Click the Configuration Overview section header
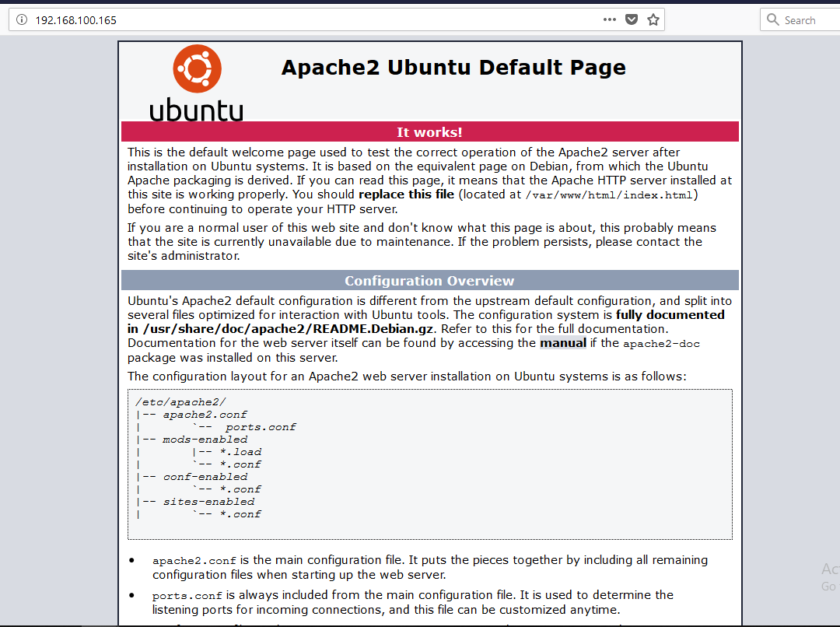Screen dimensions: 840x627 click(429, 281)
